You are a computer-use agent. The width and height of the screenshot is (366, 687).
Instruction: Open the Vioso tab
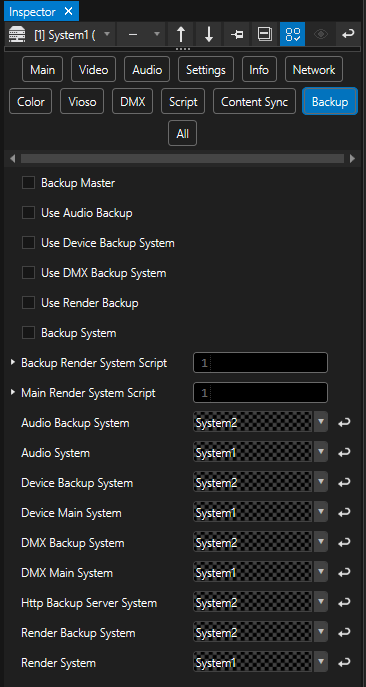pyautogui.click(x=82, y=102)
